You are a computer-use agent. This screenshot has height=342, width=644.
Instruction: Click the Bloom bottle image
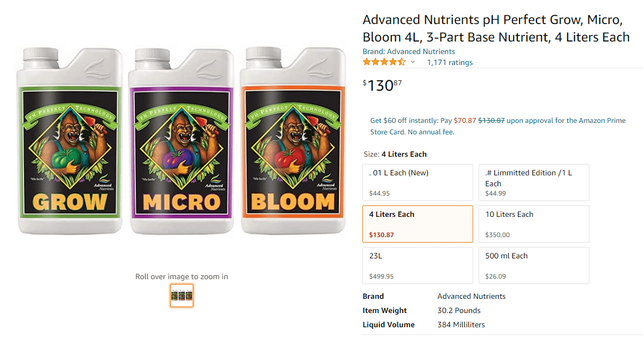(x=293, y=140)
